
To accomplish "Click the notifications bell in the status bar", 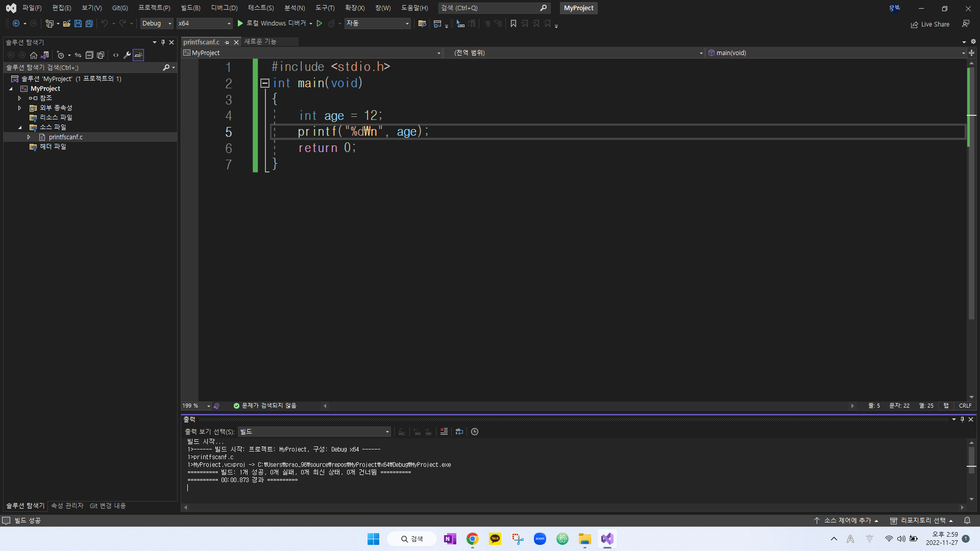I will click(x=967, y=520).
